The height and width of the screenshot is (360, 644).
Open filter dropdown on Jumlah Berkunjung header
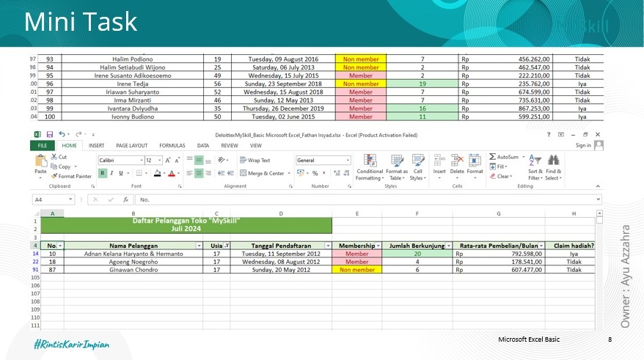click(x=448, y=246)
